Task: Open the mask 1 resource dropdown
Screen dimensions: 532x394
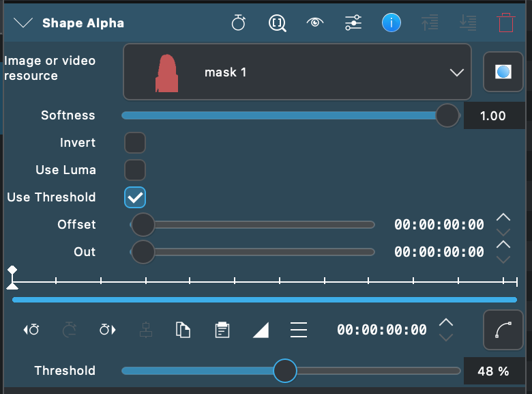Action: coord(297,72)
